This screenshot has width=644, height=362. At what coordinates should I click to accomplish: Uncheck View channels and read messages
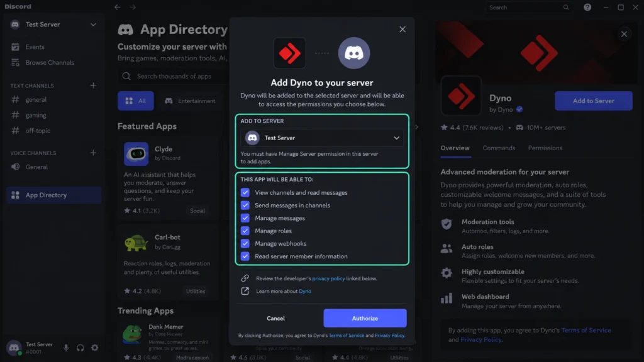[245, 192]
